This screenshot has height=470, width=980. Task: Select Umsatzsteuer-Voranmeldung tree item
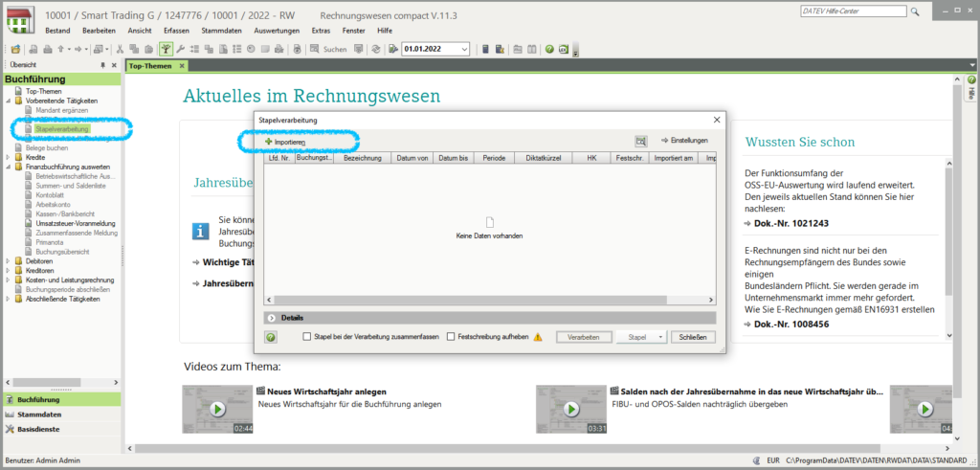tap(75, 223)
